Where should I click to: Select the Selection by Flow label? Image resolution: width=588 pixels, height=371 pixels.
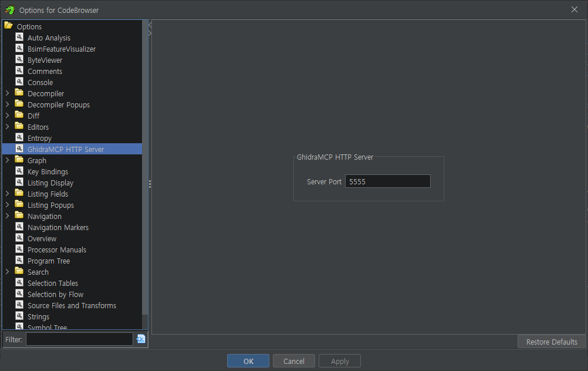[55, 295]
